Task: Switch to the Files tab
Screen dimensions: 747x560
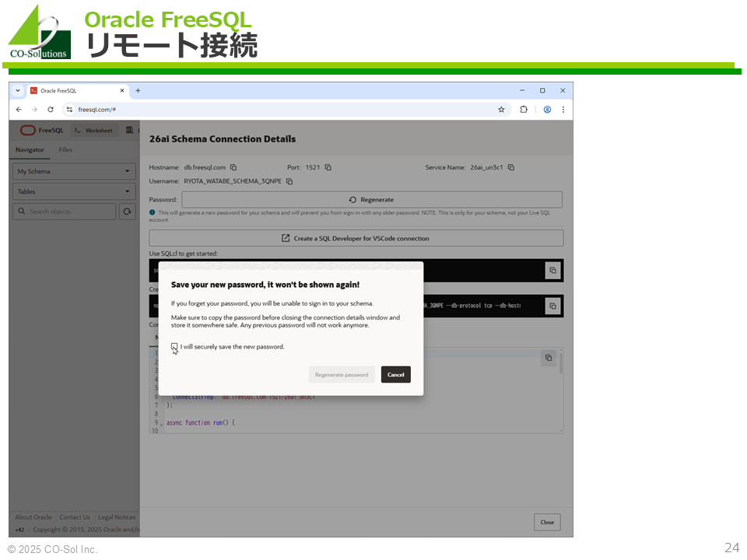Action: [x=65, y=150]
